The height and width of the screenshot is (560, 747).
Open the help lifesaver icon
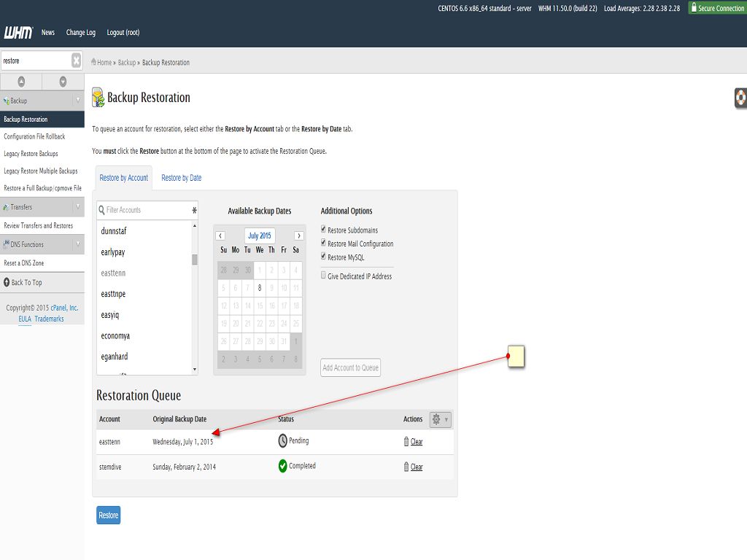click(x=741, y=98)
